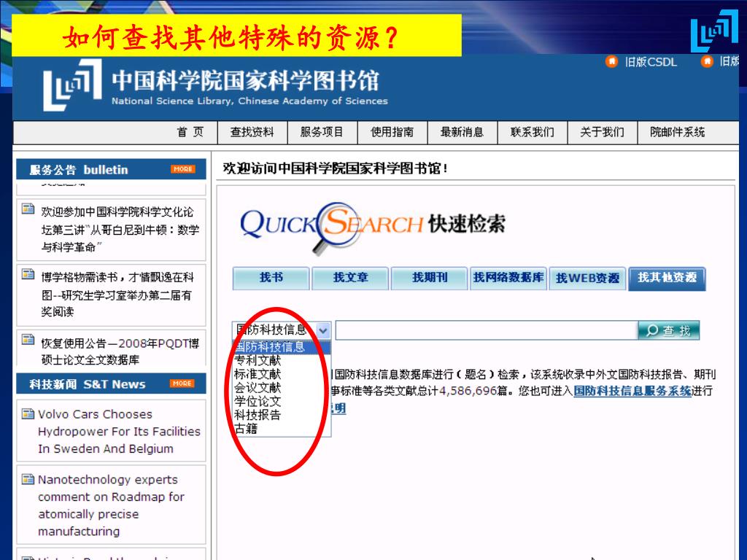This screenshot has width=747, height=560.
Task: Open the 博学格物需读书 announcement
Action: click(117, 295)
